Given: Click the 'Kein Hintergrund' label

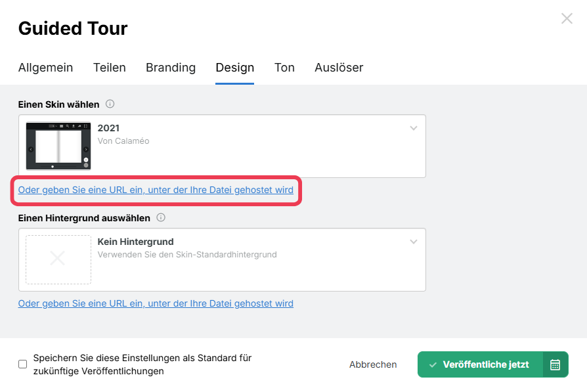Looking at the screenshot, I should (135, 242).
